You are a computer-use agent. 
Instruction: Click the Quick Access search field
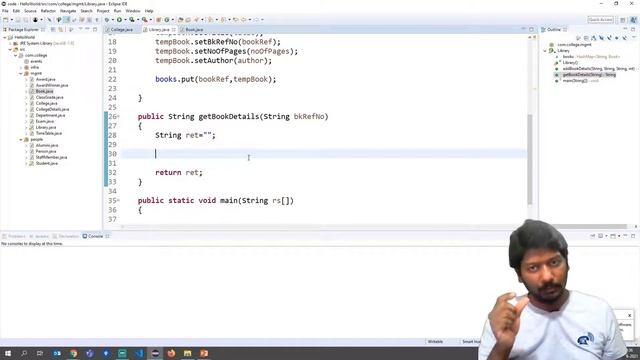pos(600,20)
